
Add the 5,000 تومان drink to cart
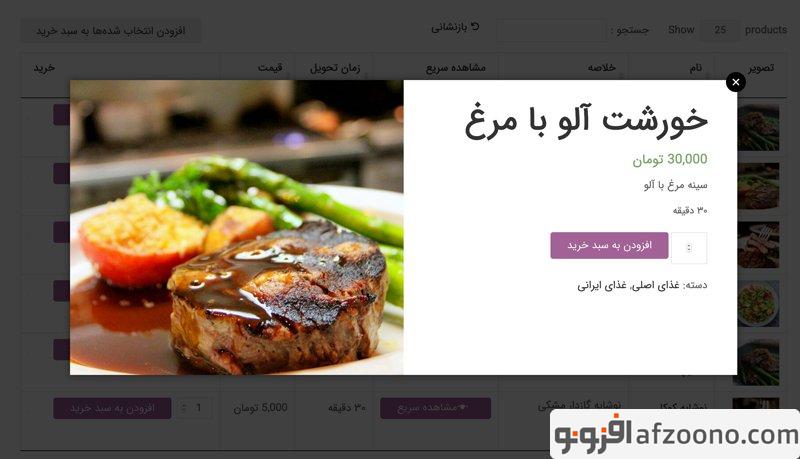[112, 409]
